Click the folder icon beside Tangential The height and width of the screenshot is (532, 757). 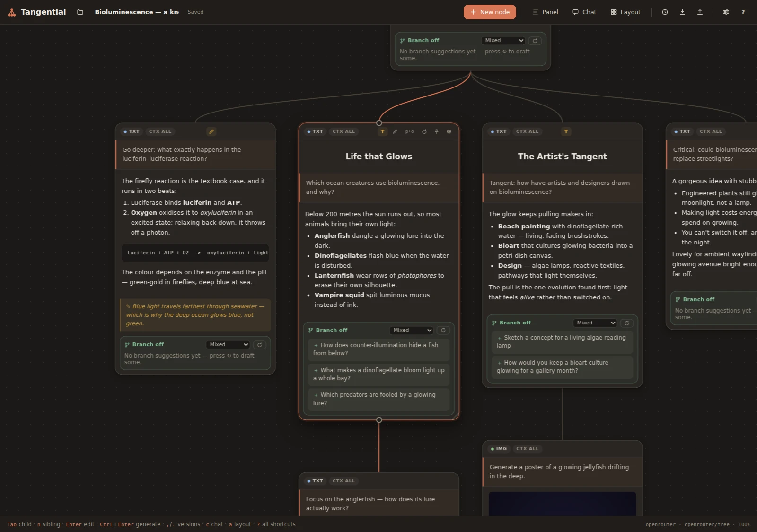point(80,12)
